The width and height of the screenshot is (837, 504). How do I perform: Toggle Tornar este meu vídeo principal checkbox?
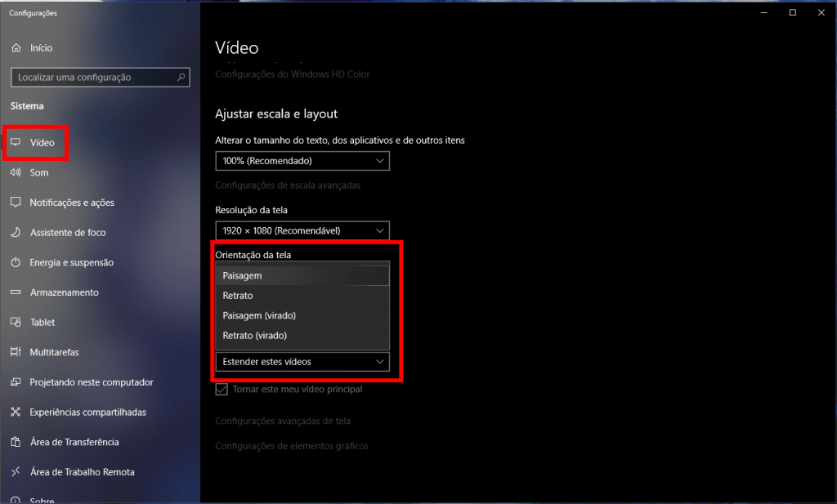click(x=222, y=390)
